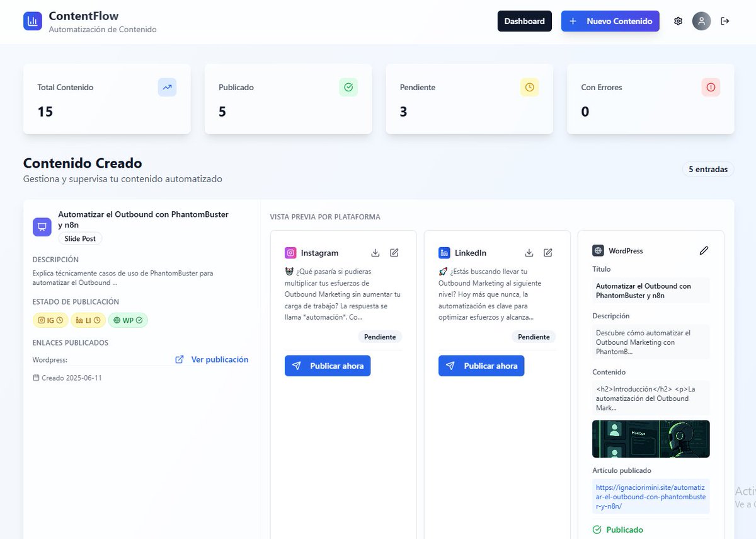Download the LinkedIn post
Viewport: 756px width, 539px height.
529,253
